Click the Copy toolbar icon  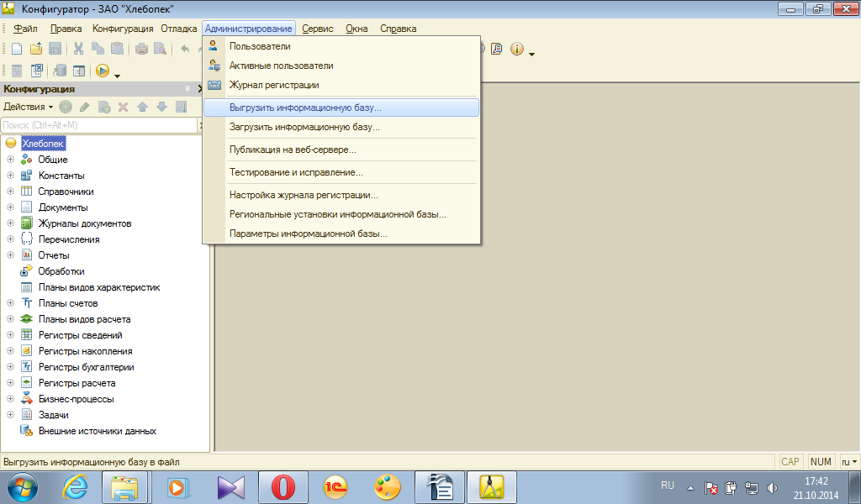tap(98, 49)
